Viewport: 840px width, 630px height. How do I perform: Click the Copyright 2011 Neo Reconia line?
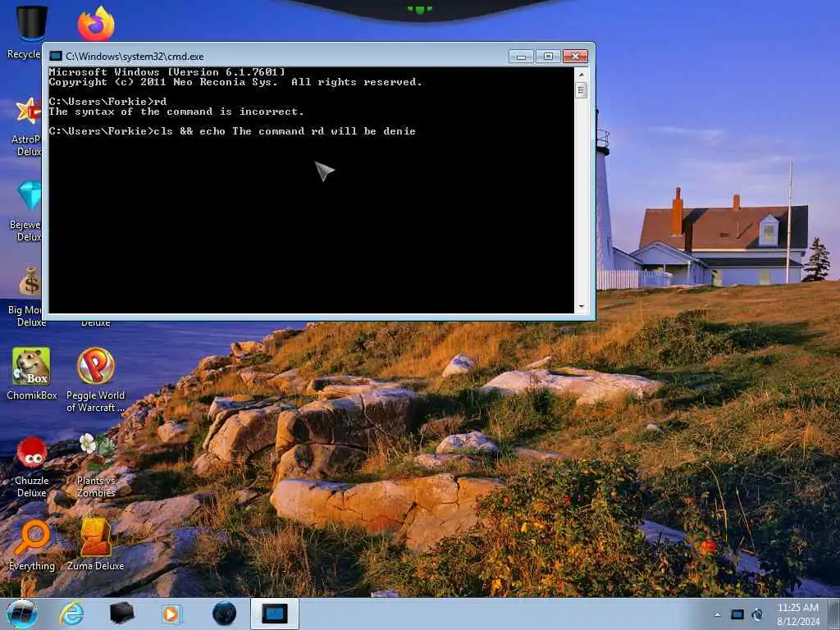click(x=235, y=82)
